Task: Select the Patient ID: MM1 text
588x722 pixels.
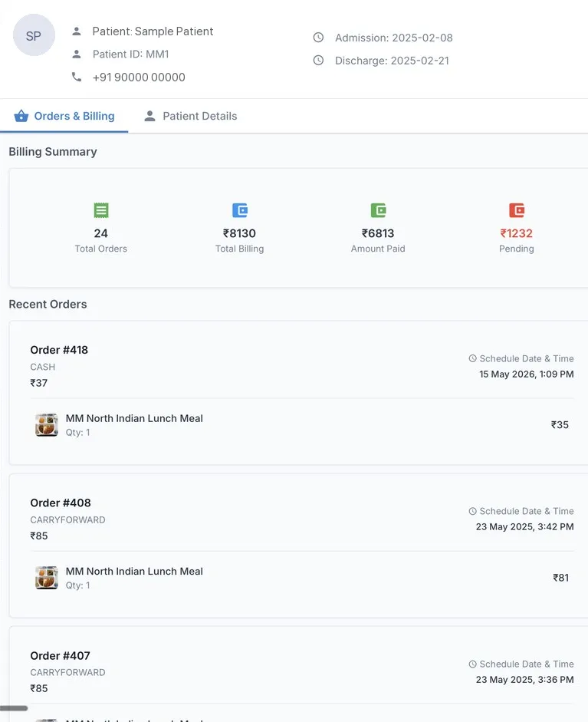Action: tap(130, 54)
